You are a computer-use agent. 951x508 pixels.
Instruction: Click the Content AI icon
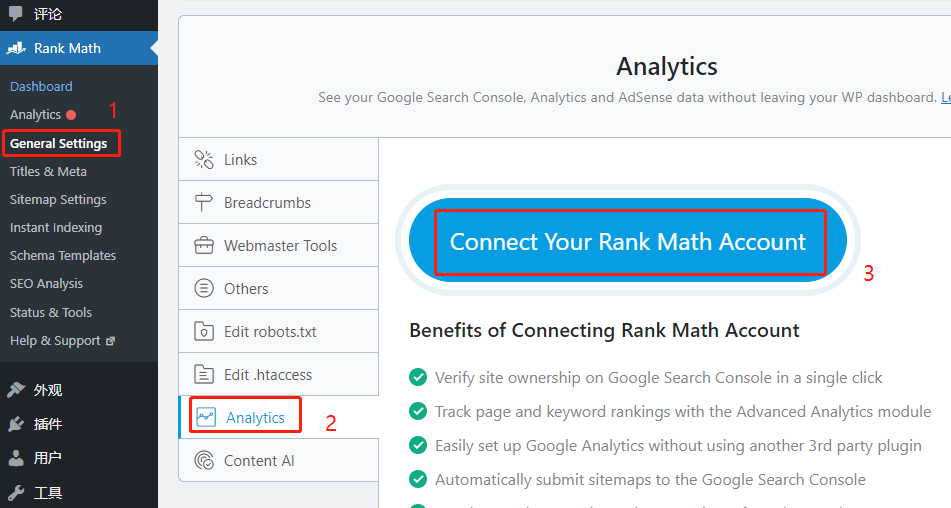(x=204, y=461)
